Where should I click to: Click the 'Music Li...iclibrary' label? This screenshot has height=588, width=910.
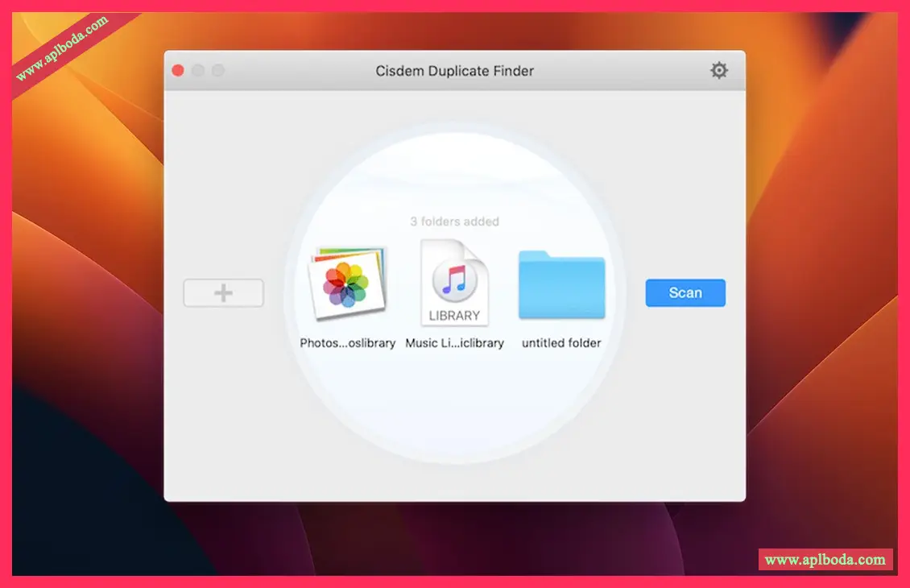pyautogui.click(x=454, y=343)
